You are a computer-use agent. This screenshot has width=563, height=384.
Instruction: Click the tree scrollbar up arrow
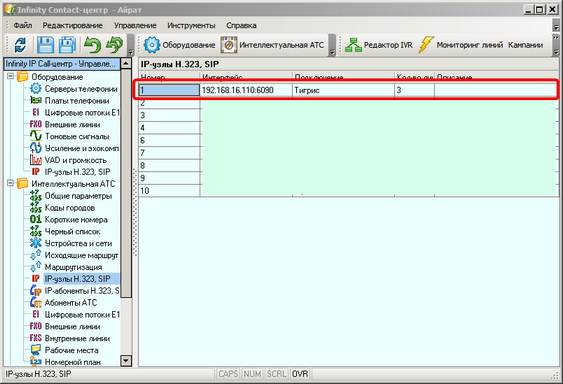[126, 64]
